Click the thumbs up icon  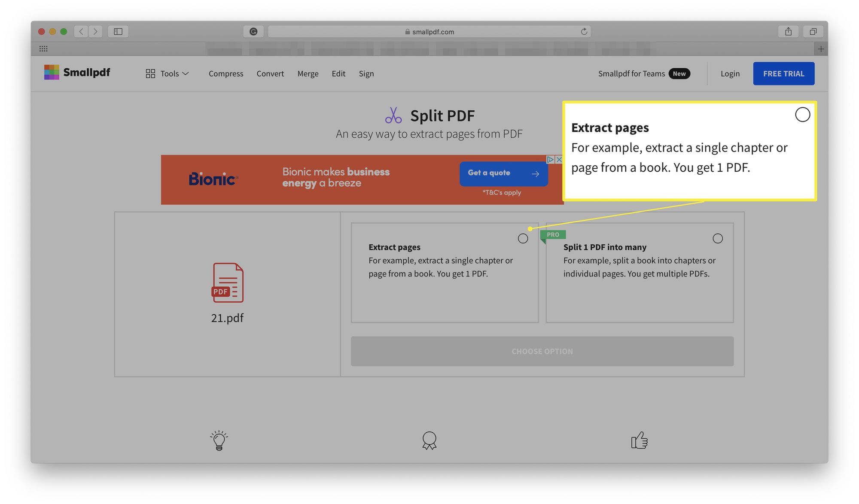(639, 440)
